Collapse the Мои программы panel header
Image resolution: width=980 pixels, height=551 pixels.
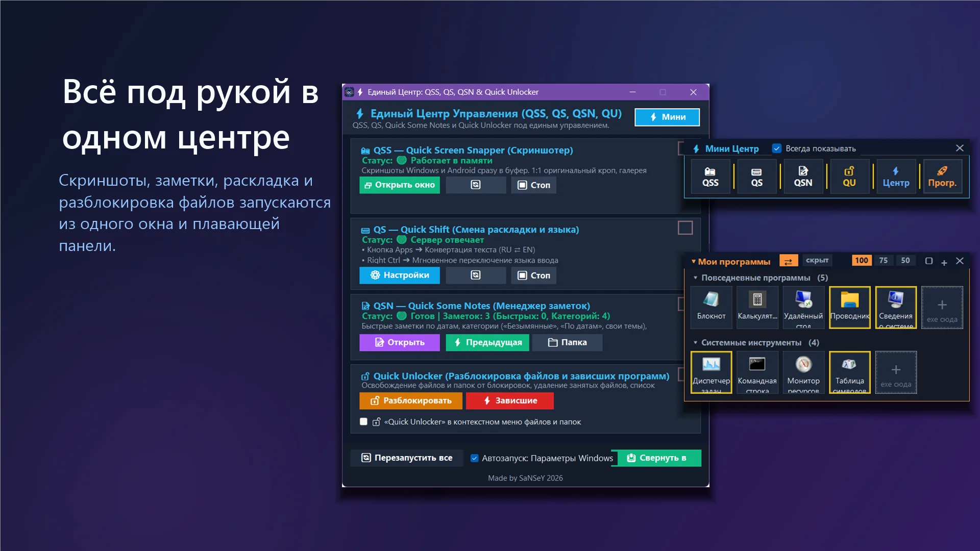[694, 261]
